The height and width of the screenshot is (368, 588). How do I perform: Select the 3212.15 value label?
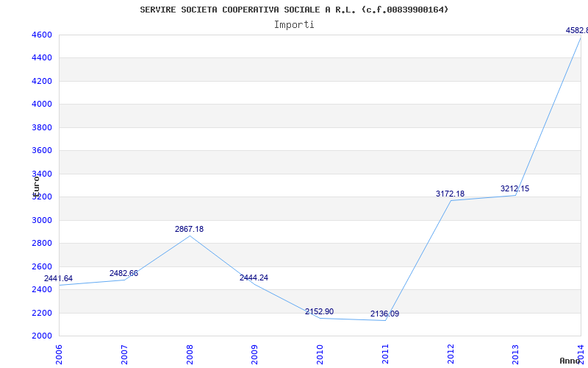[515, 189]
